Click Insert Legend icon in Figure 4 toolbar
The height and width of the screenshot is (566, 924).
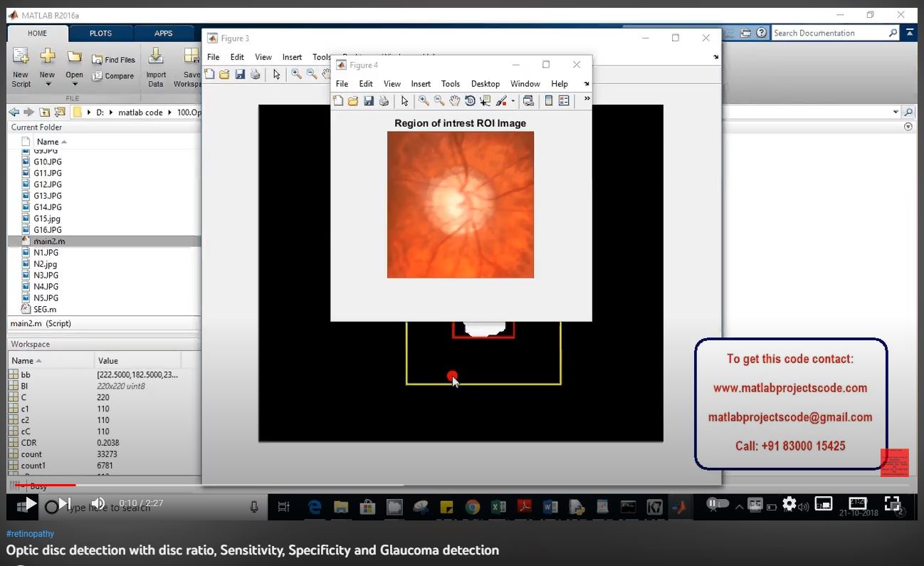[564, 101]
